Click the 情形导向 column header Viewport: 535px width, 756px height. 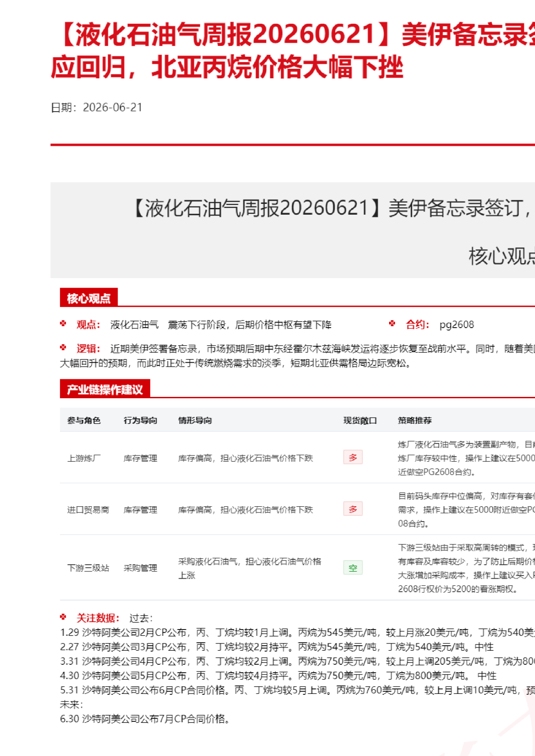point(195,420)
